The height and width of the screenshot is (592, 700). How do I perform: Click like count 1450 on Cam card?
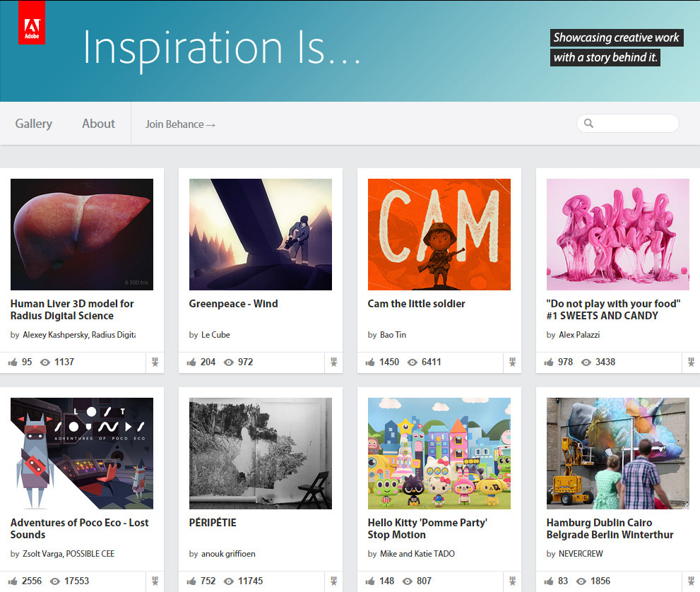click(x=388, y=362)
